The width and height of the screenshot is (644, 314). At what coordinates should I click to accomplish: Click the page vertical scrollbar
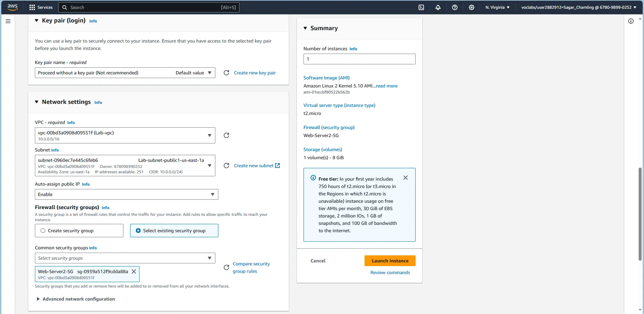click(640, 214)
